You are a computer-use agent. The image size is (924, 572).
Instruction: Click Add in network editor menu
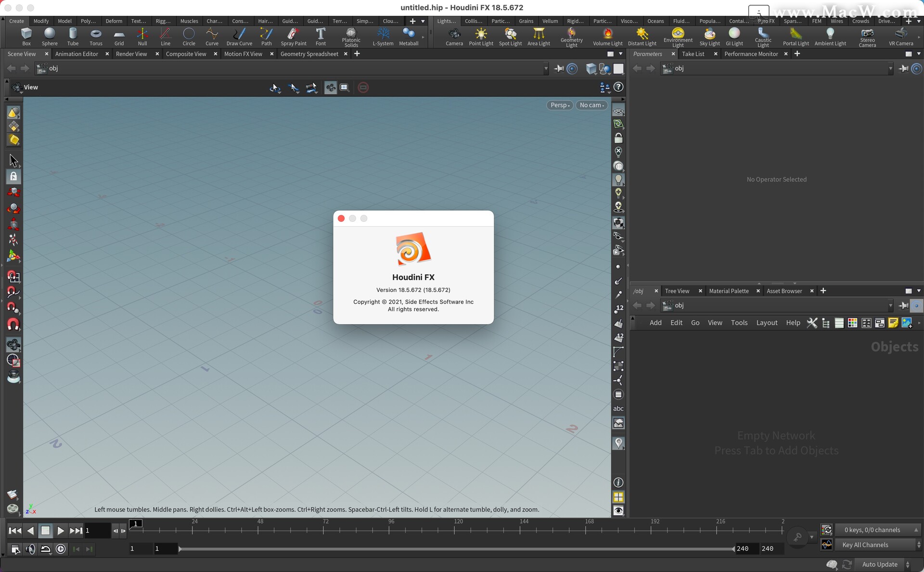(655, 323)
